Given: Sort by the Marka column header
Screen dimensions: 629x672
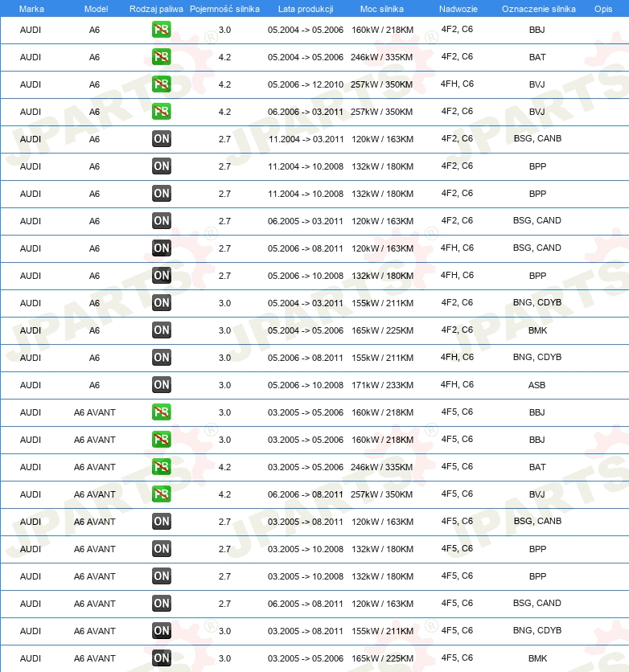Looking at the screenshot, I should pos(31,9).
